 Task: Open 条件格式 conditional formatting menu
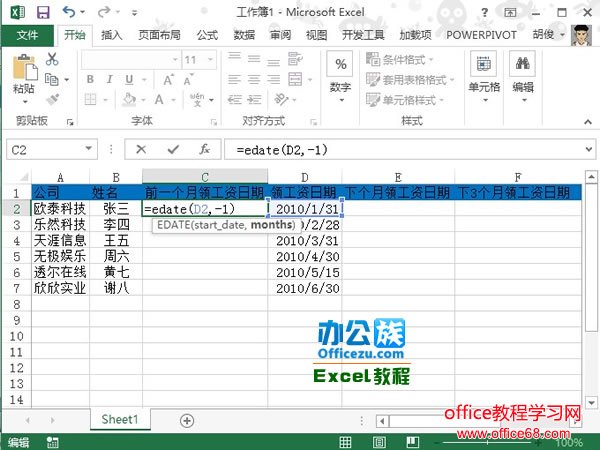coord(399,59)
